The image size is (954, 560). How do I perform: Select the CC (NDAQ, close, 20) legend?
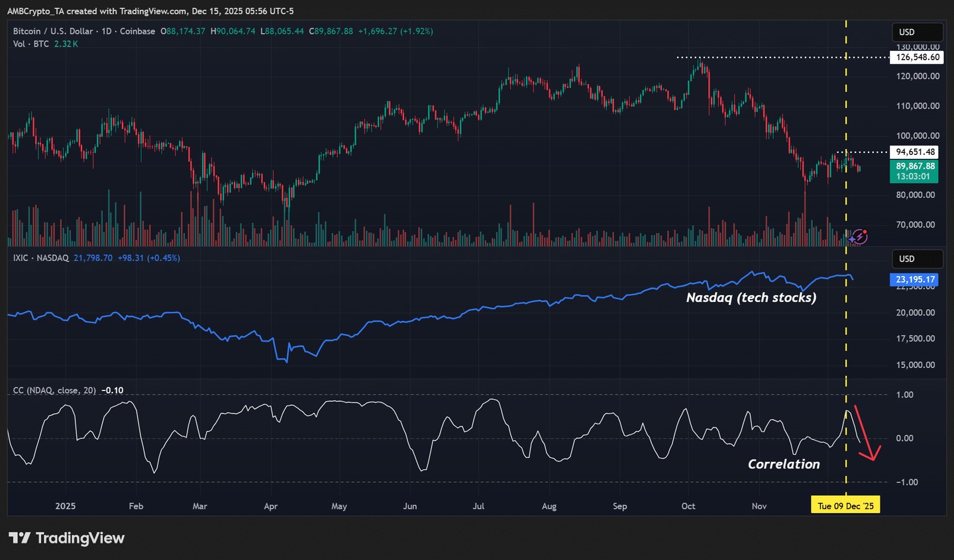click(54, 391)
